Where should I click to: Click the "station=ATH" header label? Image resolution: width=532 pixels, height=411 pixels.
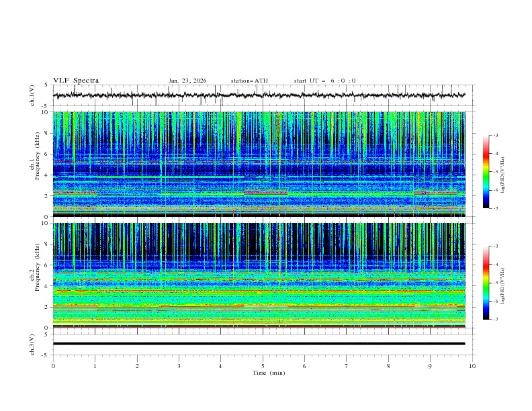click(249, 81)
